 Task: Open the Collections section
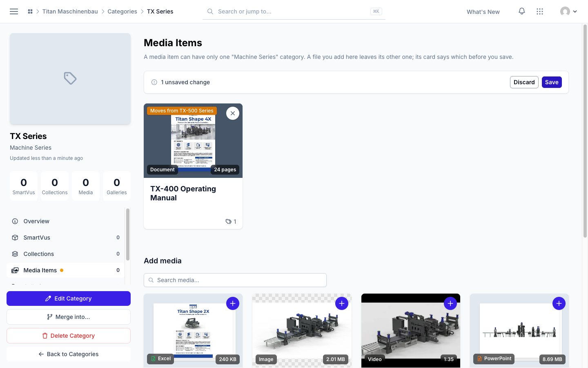coord(66,254)
